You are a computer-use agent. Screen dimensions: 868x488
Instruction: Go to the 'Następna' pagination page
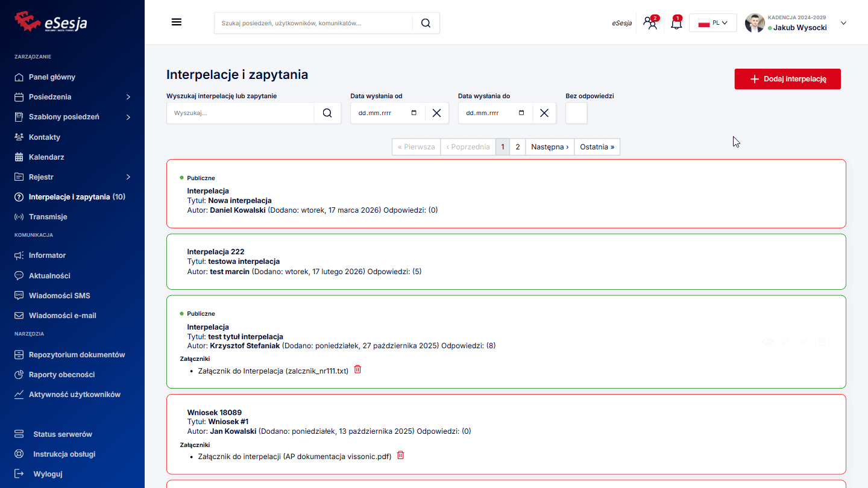click(x=549, y=147)
